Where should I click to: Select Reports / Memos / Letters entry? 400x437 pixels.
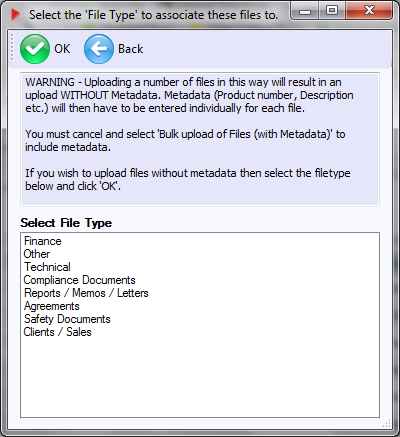tap(86, 293)
